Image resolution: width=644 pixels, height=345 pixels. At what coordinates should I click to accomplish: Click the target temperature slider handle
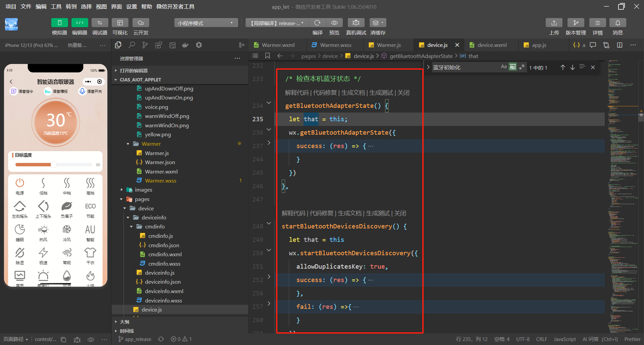(54, 164)
